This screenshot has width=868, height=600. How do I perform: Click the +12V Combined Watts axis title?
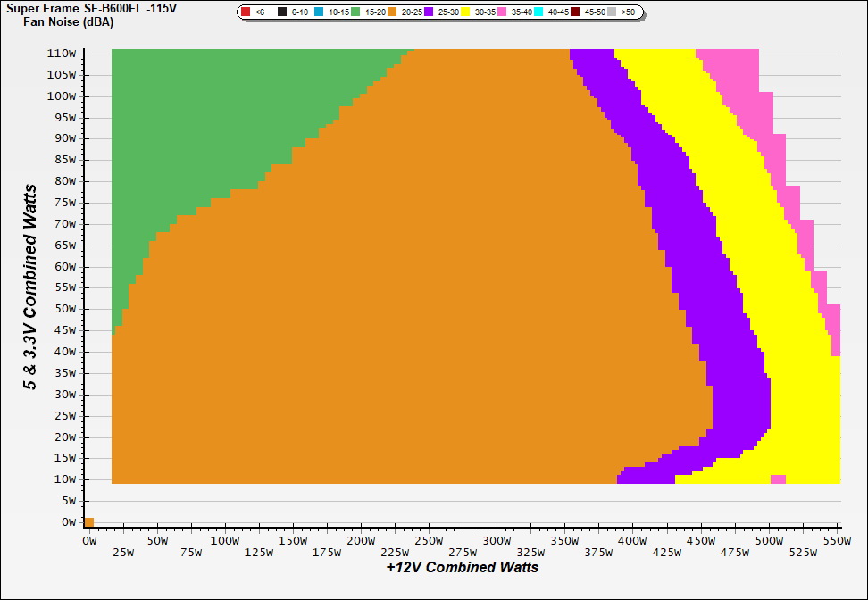(x=463, y=567)
